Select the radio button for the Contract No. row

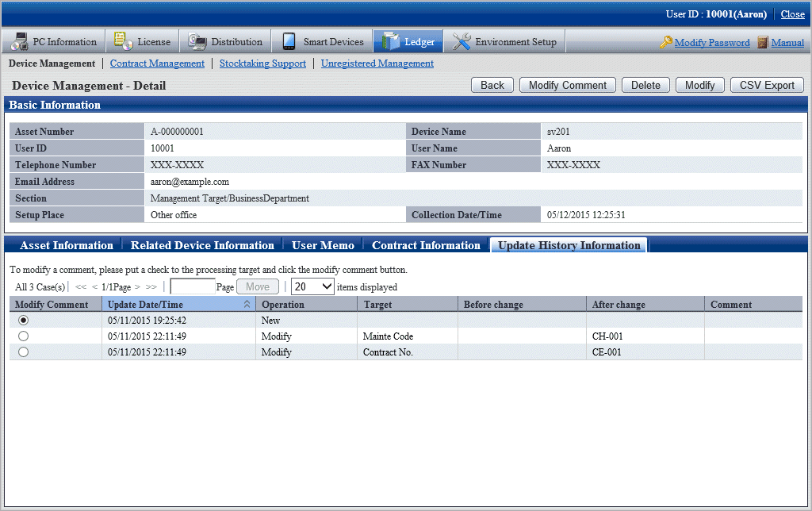coord(23,352)
